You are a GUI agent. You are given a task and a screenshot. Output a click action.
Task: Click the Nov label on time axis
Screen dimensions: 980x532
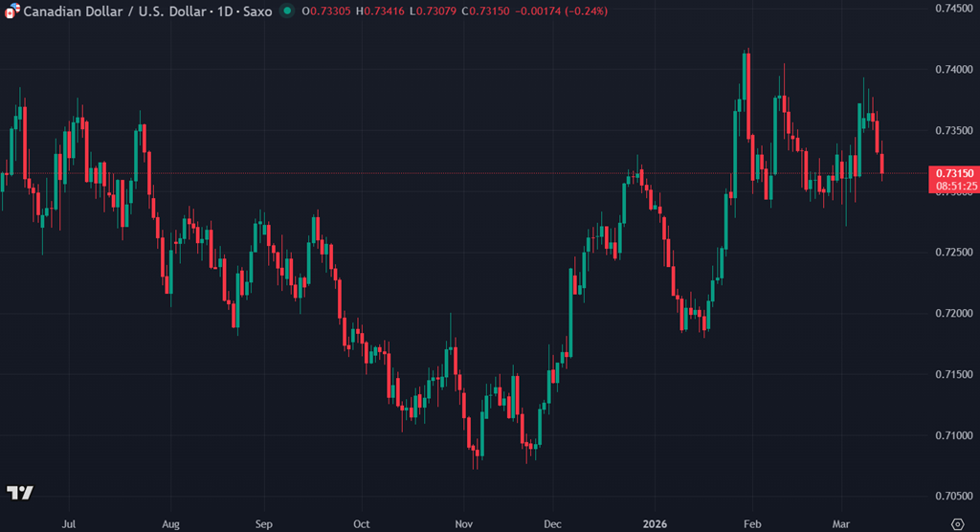coord(463,524)
